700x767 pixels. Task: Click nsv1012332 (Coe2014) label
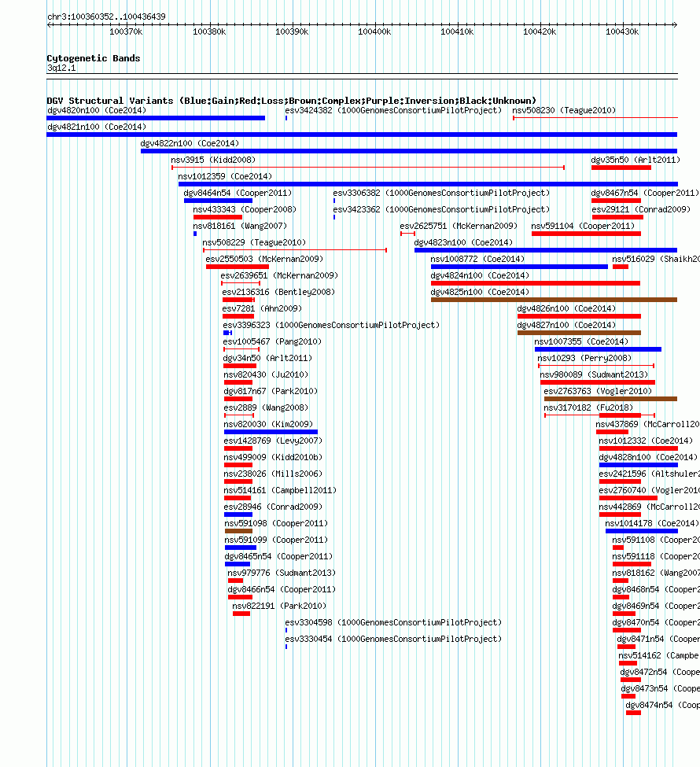click(646, 441)
